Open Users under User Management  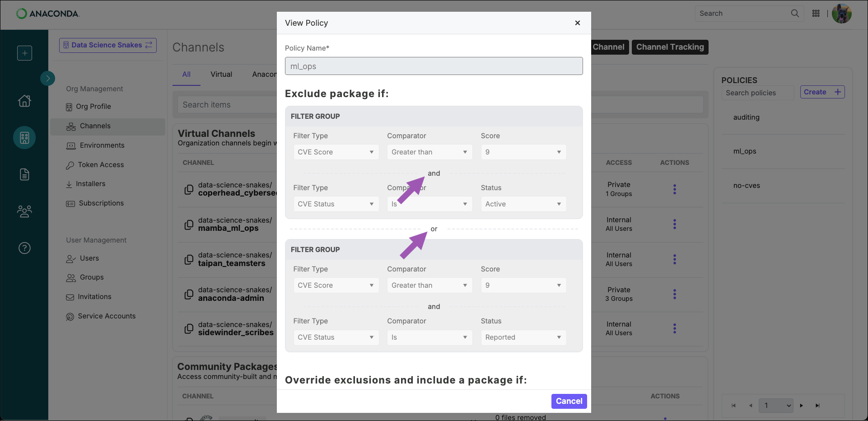[x=83, y=258]
